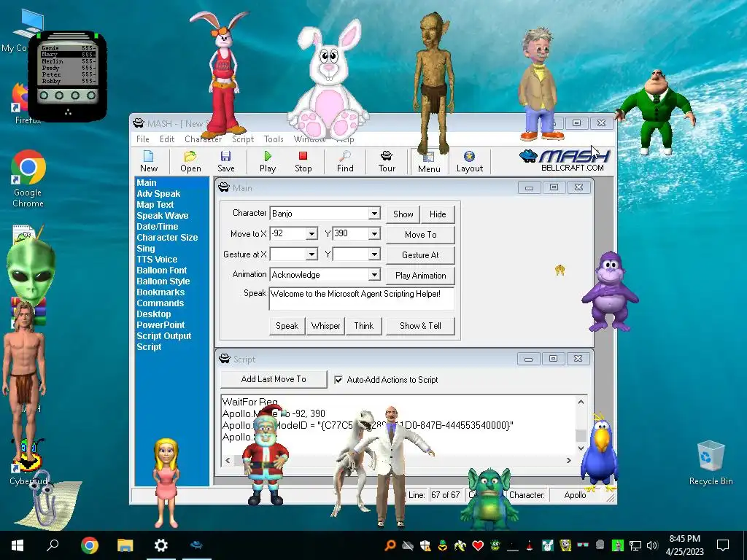747x560 pixels.
Task: Open the Animation dropdown showing Acknowledge
Action: [x=374, y=275]
